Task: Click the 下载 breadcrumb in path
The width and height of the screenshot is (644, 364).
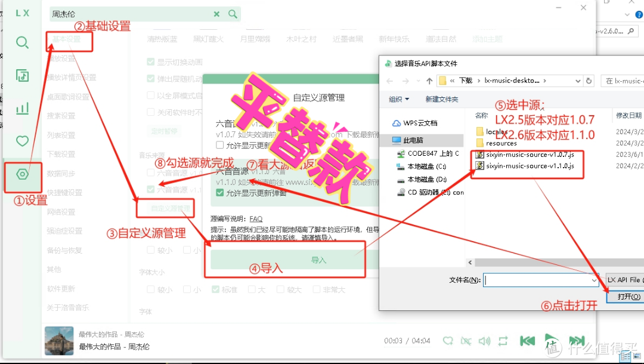Action: (x=466, y=81)
